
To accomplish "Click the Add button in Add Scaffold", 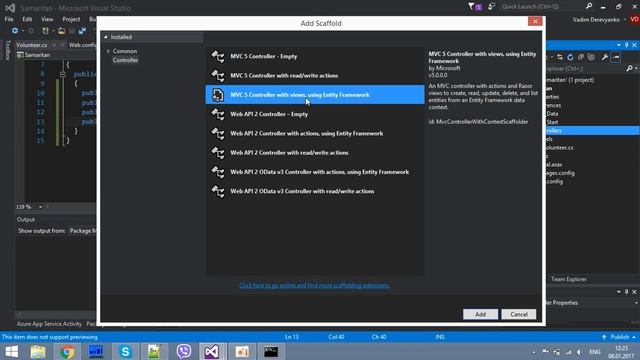I will click(480, 314).
